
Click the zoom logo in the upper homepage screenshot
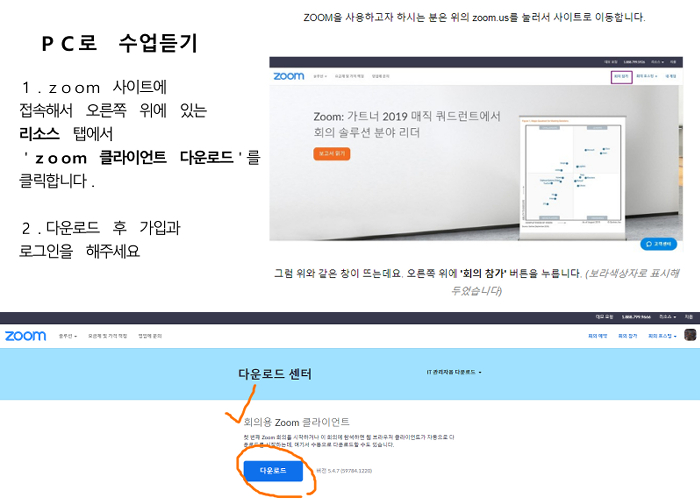(x=289, y=76)
